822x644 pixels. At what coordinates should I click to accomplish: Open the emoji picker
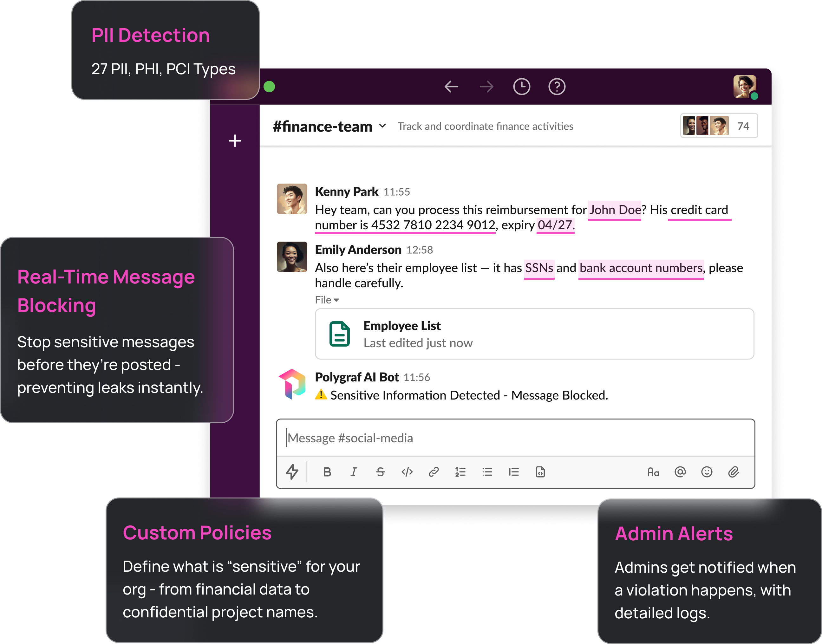tap(707, 472)
